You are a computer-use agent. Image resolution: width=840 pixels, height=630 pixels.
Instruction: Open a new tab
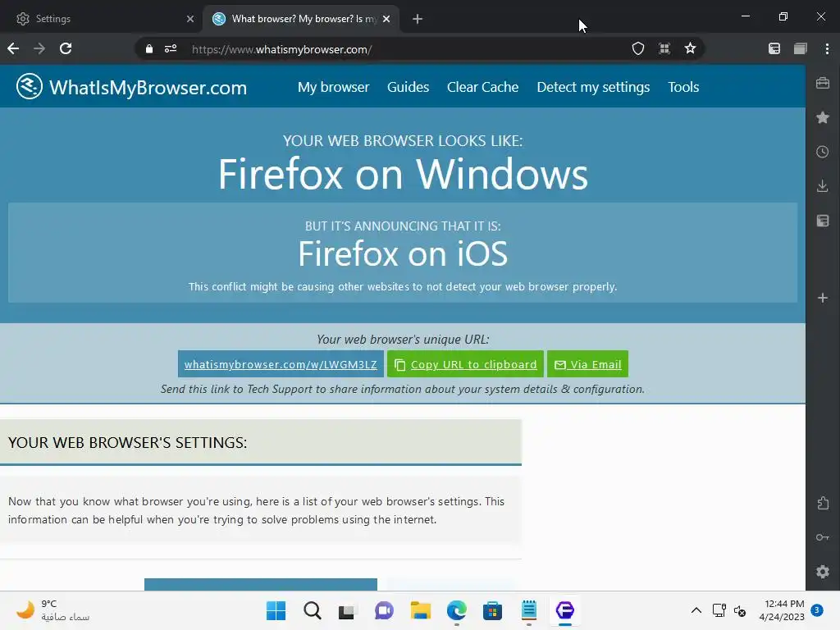point(418,19)
